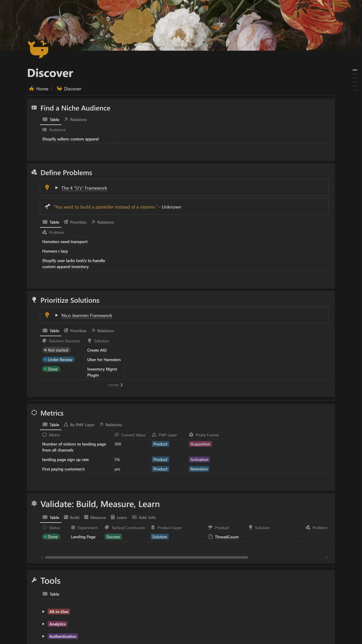Open First paying customer/s metric
The width and height of the screenshot is (362, 644).
[63, 469]
